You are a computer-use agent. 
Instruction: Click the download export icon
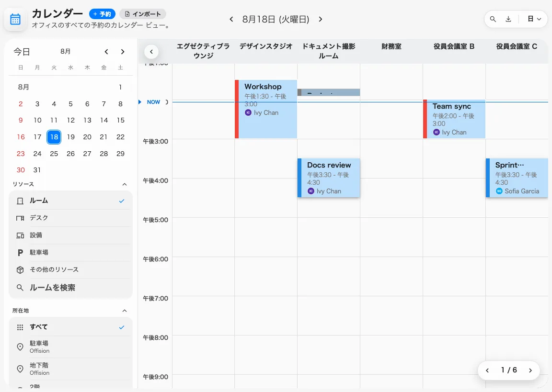click(508, 19)
